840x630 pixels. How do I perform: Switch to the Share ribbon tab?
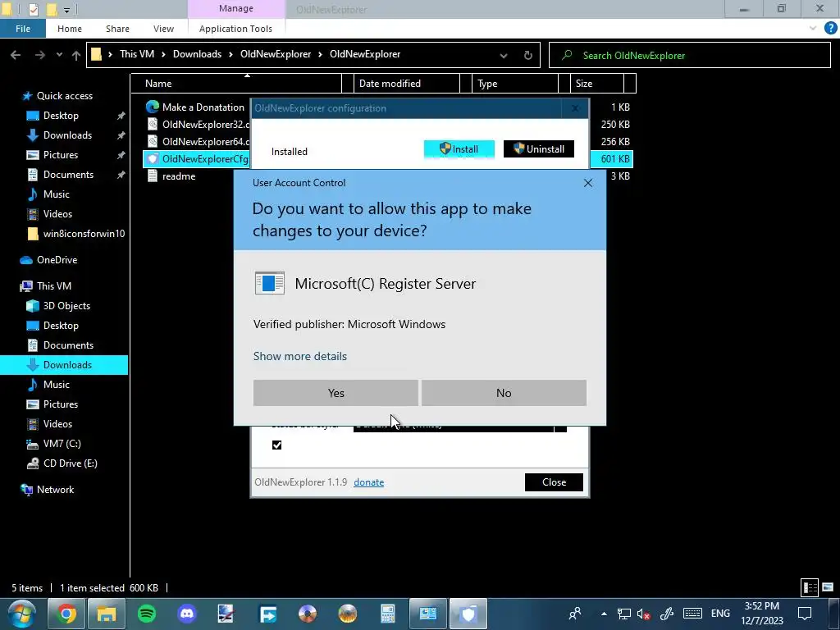117,29
